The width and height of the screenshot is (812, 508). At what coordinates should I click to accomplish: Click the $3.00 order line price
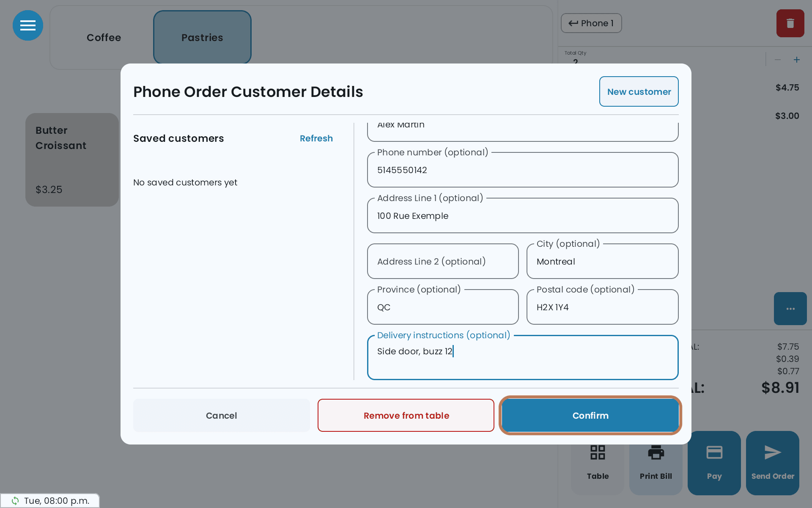coord(787,116)
